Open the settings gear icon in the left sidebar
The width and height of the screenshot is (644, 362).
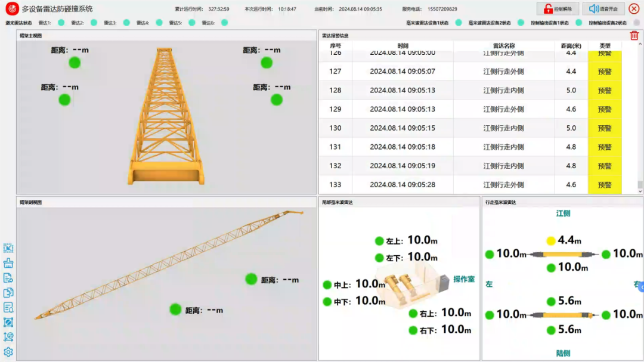coord(7,352)
